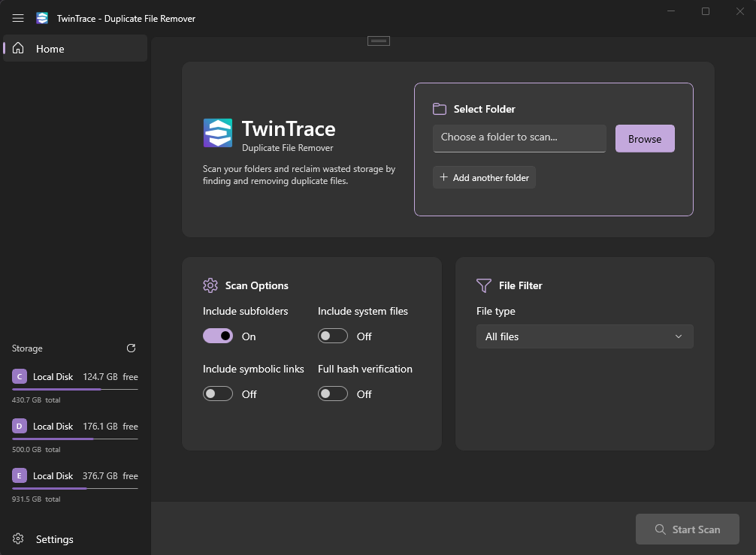Enable Include symbolic links toggle

[218, 394]
